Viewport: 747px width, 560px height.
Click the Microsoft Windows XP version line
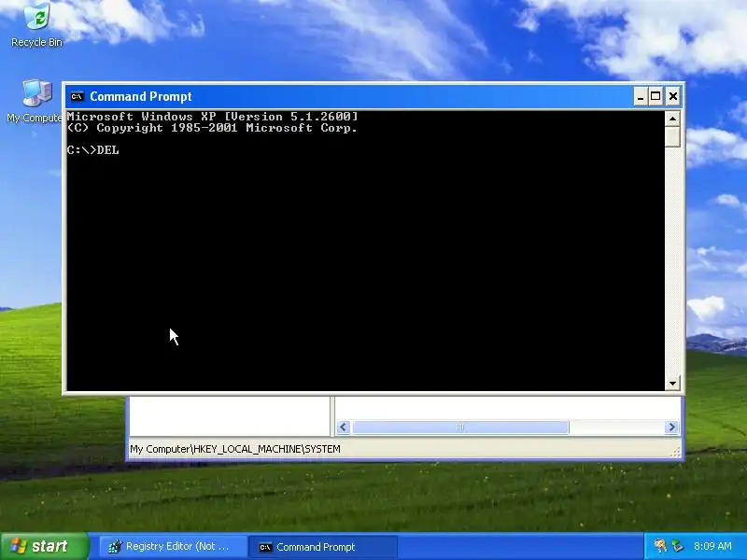tap(213, 117)
